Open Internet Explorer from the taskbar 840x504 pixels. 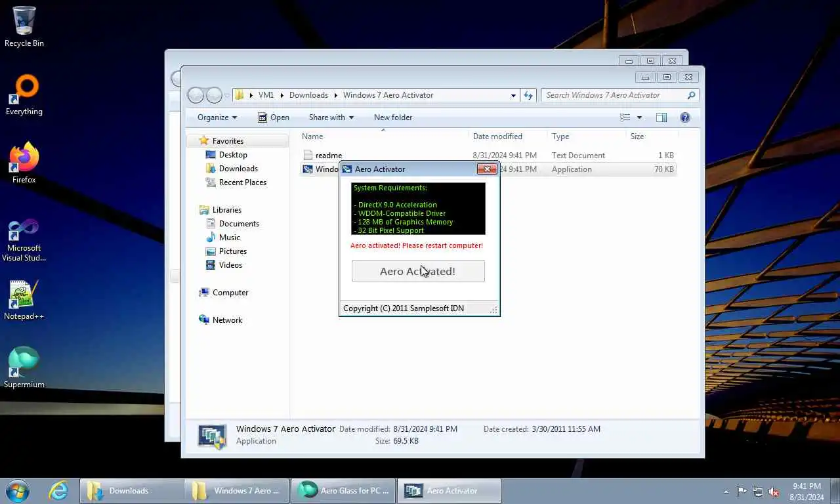tap(58, 490)
